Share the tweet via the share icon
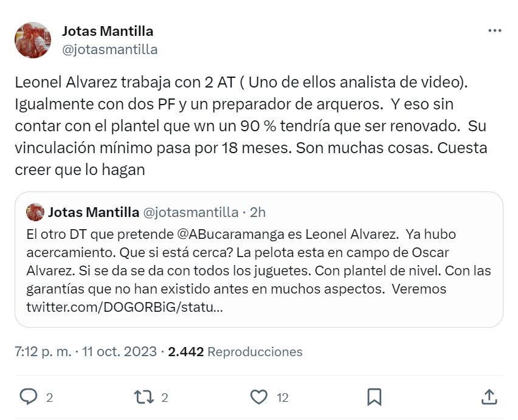The image size is (518, 420). pyautogui.click(x=489, y=398)
